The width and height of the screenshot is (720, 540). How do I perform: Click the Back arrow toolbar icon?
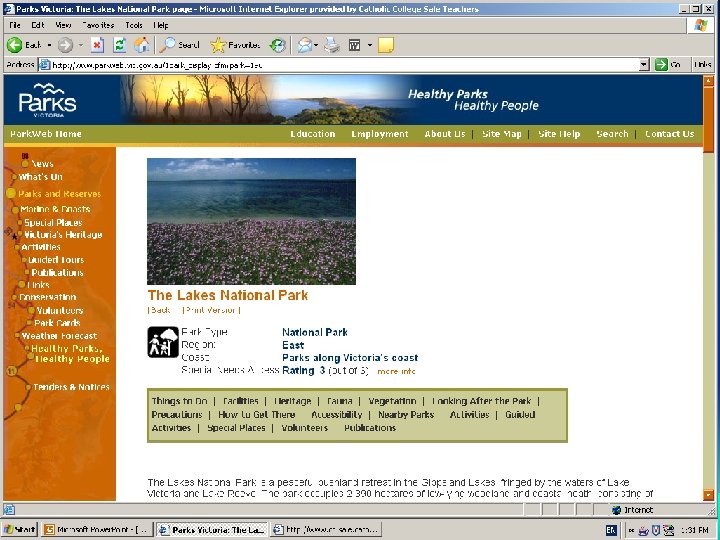tap(14, 45)
